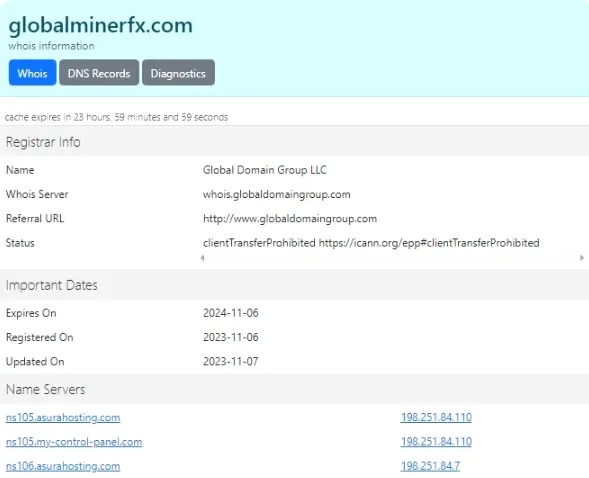
Task: Click the globalminerfx.com domain heading
Action: pos(100,26)
